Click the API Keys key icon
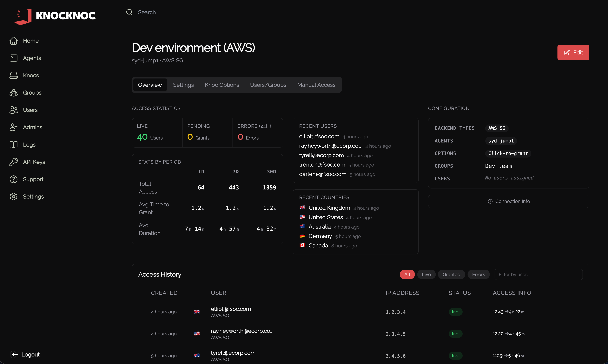608x364 pixels. pyautogui.click(x=14, y=162)
